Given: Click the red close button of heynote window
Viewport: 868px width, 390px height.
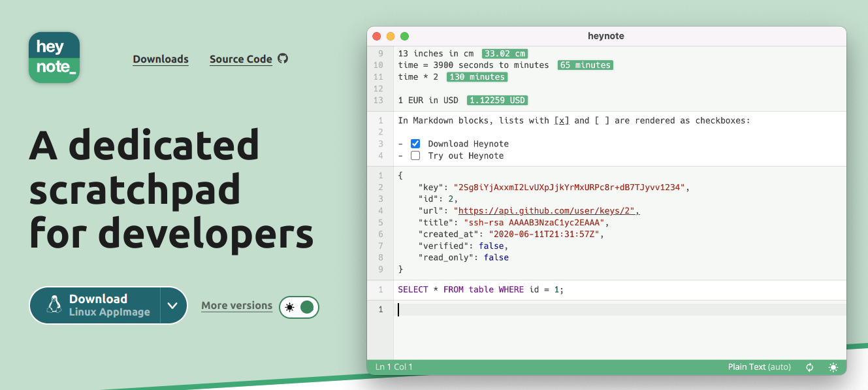Looking at the screenshot, I should point(377,36).
